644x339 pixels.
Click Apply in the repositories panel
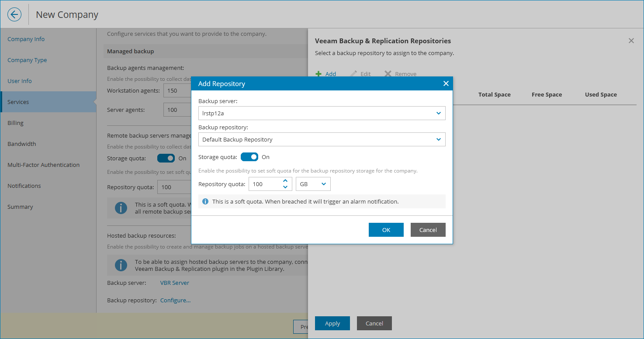(x=332, y=323)
